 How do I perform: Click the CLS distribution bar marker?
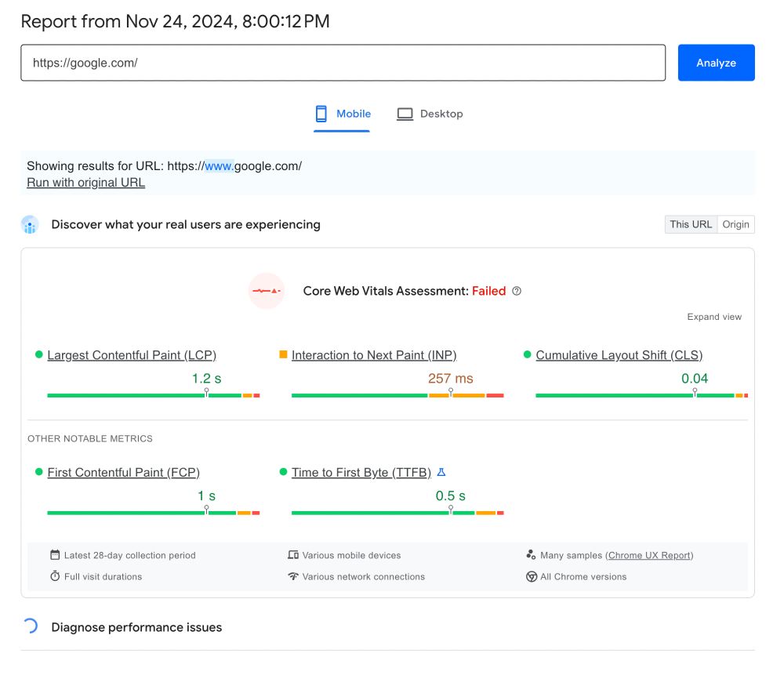(x=695, y=393)
